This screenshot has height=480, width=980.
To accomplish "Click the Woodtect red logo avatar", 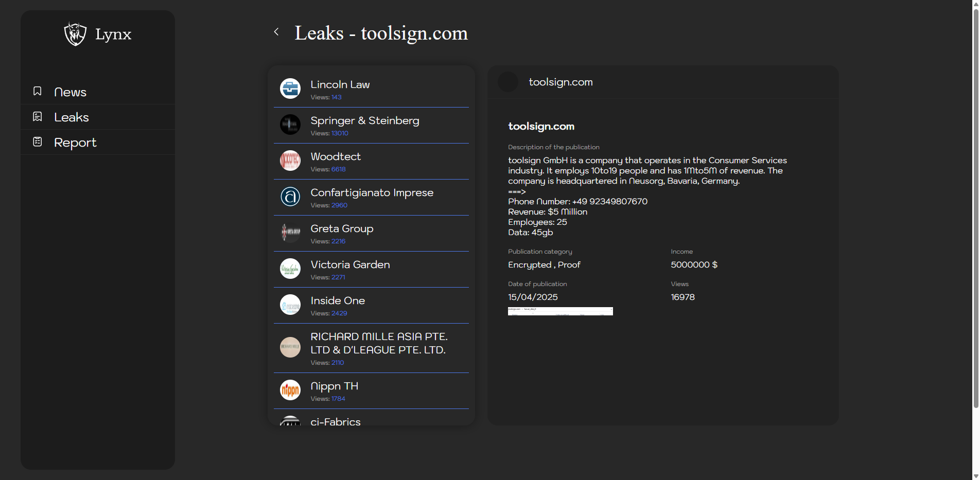I will (x=290, y=161).
